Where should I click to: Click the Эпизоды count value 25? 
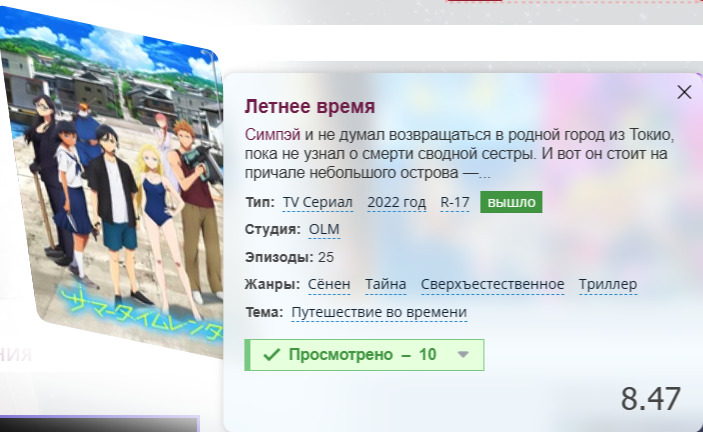click(326, 258)
